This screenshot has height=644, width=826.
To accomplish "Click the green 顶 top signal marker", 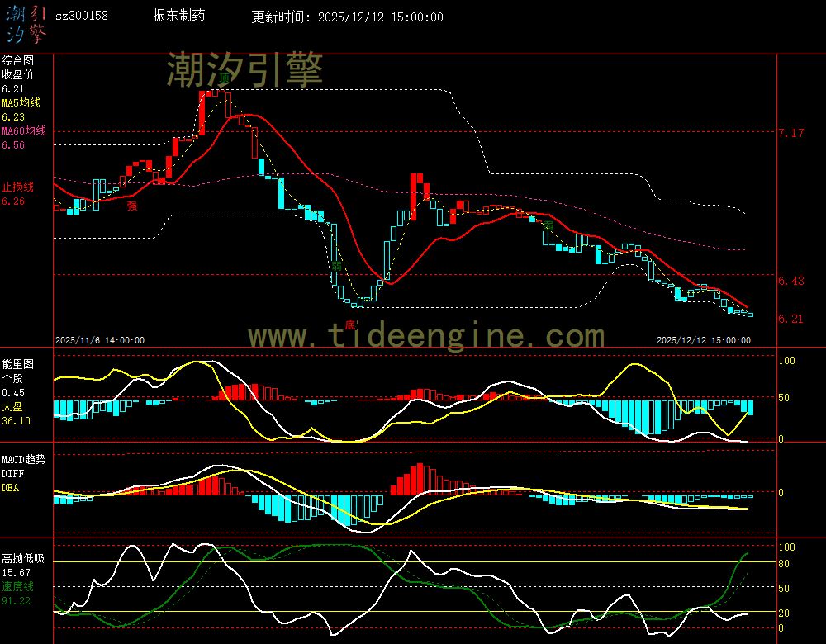I will point(224,78).
